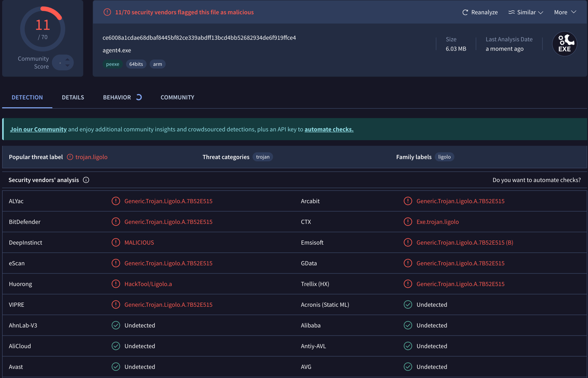
Task: Click the Alibaba undetected checkmark icon
Action: pos(408,325)
